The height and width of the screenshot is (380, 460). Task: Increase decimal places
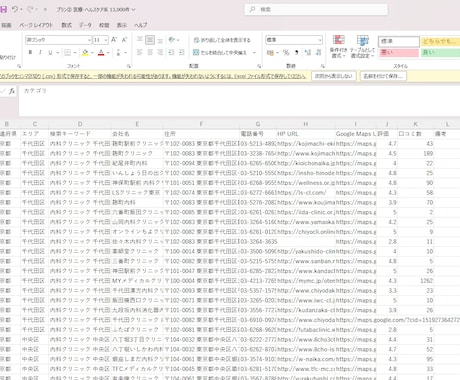308,52
